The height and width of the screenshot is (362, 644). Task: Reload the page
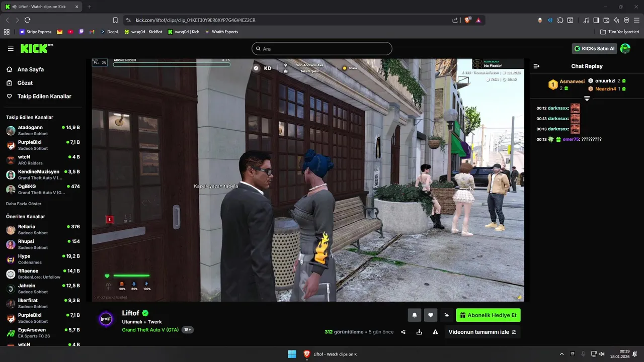pyautogui.click(x=27, y=20)
